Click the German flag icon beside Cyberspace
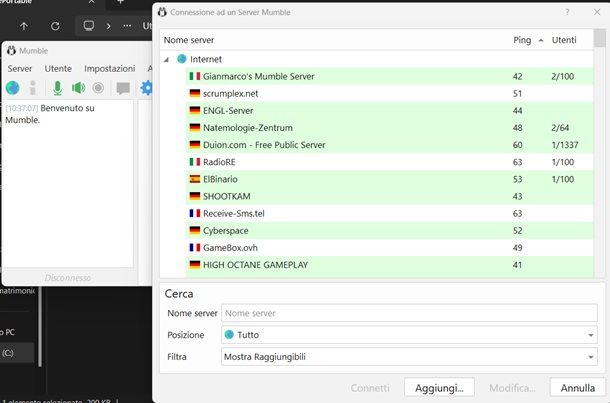 [x=195, y=230]
